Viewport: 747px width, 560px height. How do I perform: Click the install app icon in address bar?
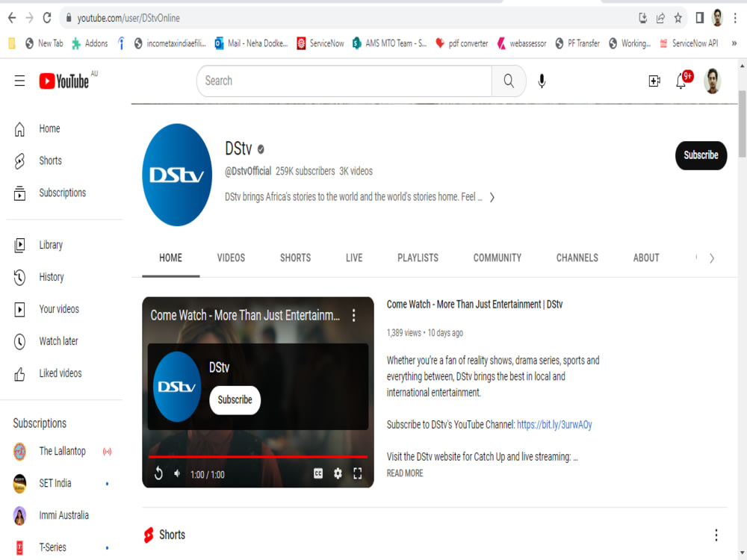642,18
